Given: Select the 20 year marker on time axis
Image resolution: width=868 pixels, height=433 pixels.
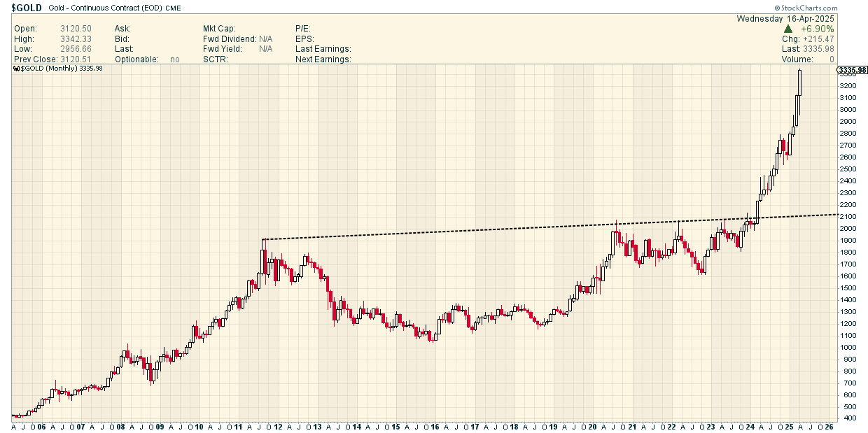Looking at the screenshot, I should 593,426.
